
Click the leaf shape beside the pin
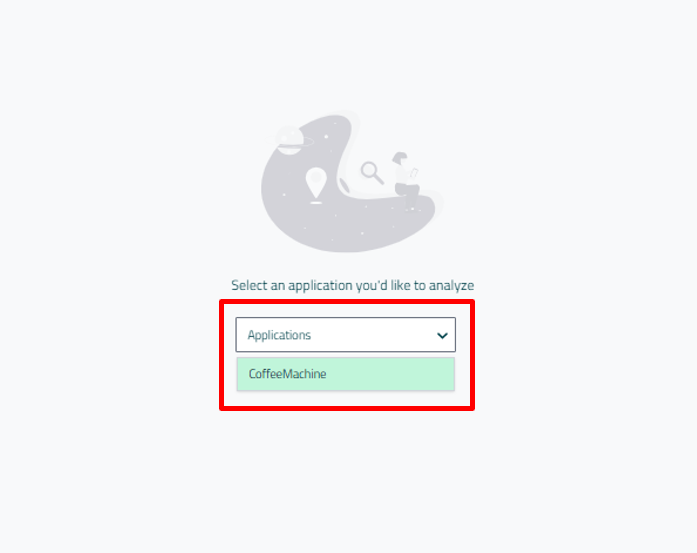(x=344, y=184)
